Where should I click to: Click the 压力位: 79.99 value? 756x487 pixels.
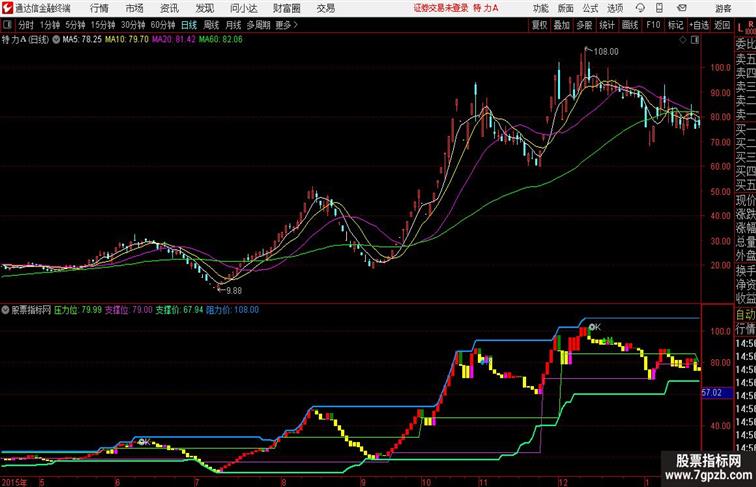pos(78,310)
